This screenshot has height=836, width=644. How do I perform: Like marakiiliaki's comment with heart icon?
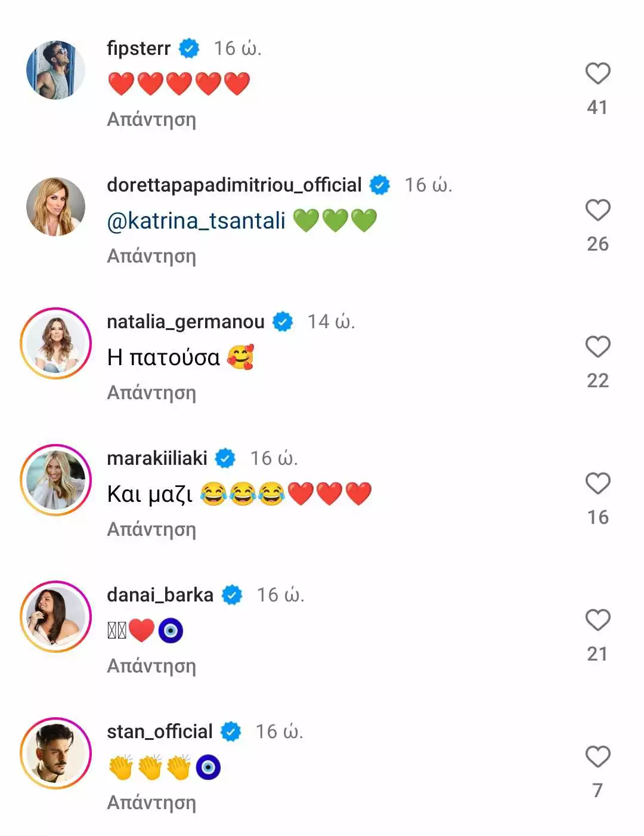597,483
